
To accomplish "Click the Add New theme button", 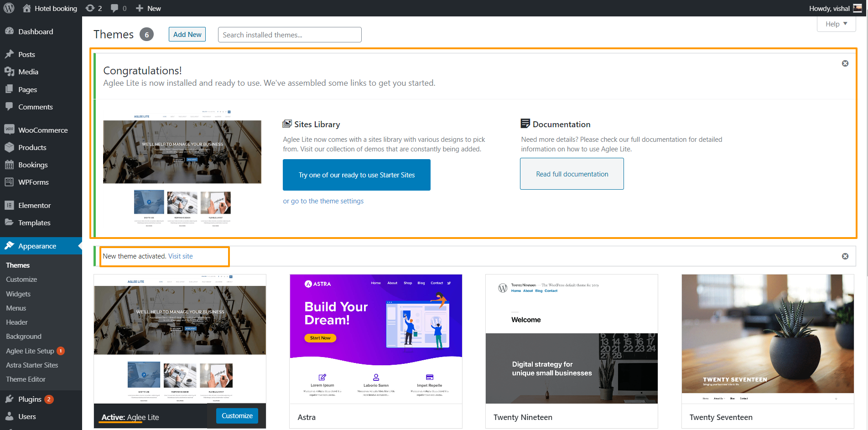I will tap(187, 34).
